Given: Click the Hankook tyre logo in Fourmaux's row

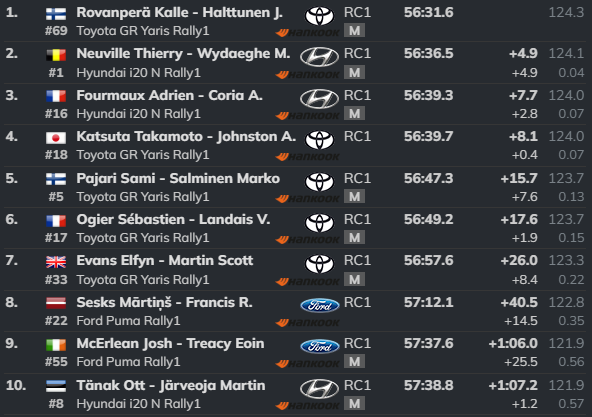Looking at the screenshot, I should 307,116.
